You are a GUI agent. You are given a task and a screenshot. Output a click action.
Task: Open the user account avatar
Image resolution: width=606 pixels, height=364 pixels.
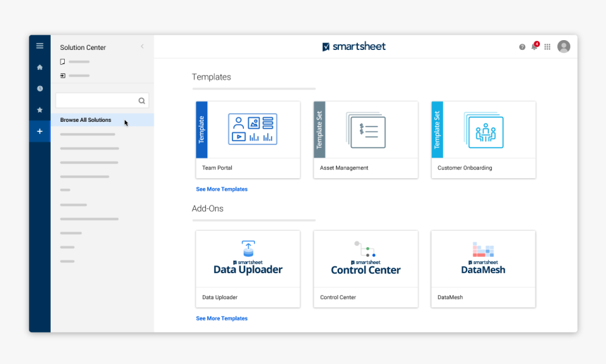tap(564, 46)
